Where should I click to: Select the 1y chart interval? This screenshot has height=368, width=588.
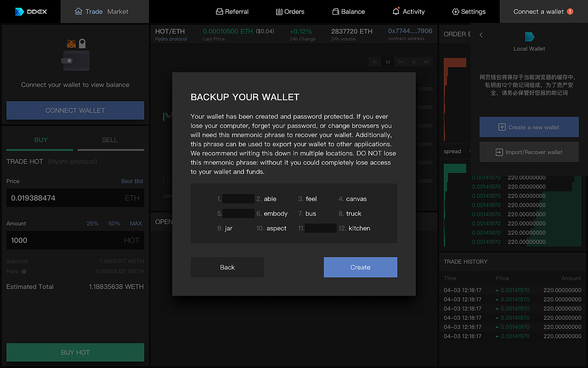413,62
